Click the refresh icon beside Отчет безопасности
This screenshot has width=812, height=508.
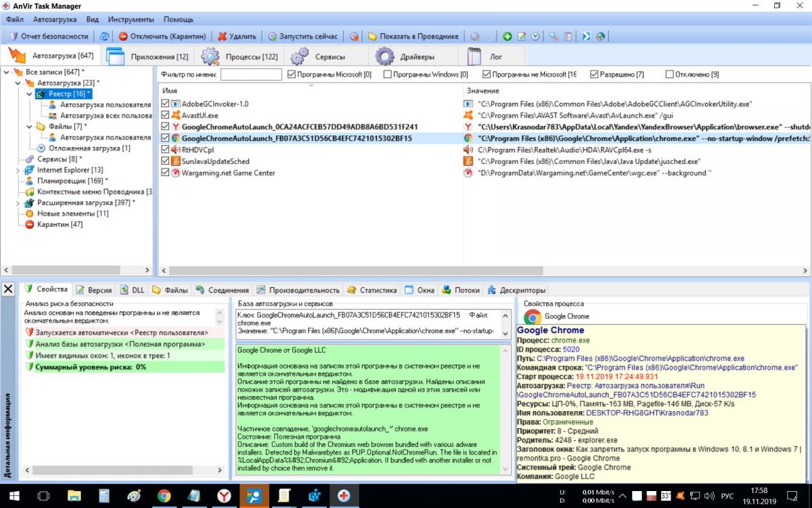pyautogui.click(x=104, y=37)
